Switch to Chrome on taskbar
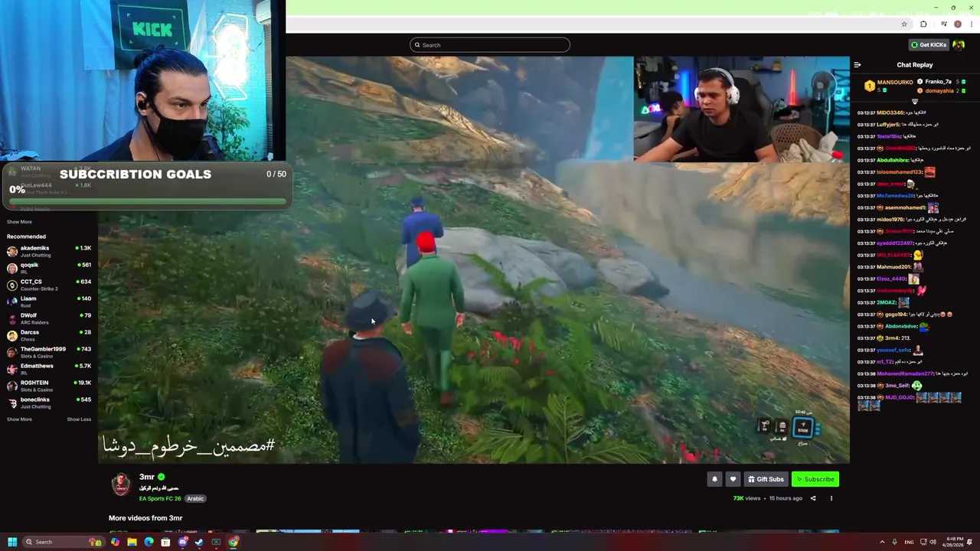Screen dimensions: 980x551 (x=233, y=542)
